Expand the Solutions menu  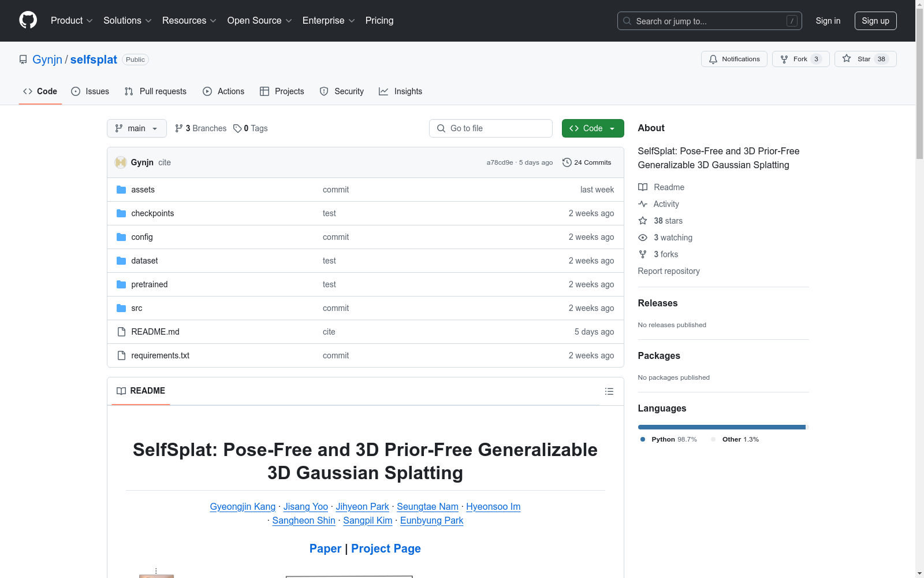pos(128,21)
